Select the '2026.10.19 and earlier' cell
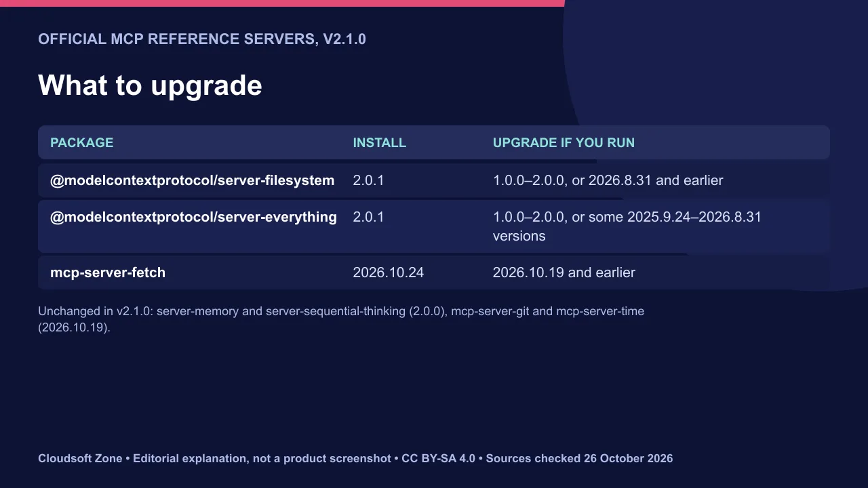The height and width of the screenshot is (488, 868). coord(564,272)
